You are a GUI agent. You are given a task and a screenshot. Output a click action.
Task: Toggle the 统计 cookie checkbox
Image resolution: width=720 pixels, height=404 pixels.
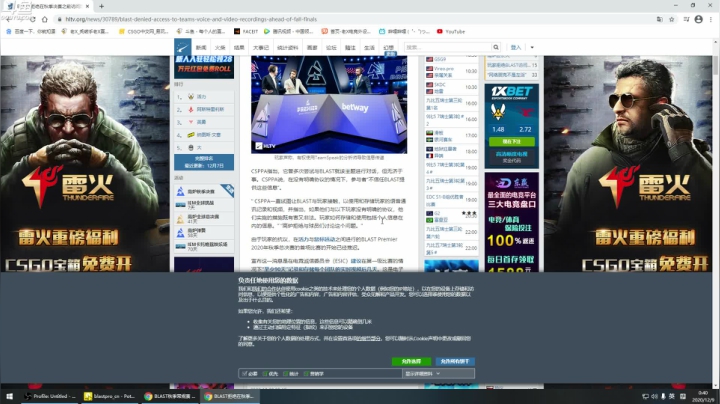click(286, 374)
